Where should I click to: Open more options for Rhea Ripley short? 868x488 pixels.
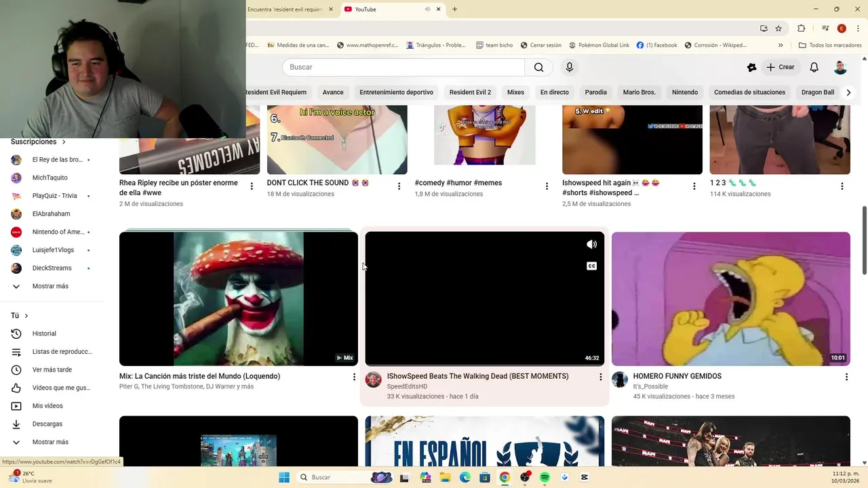pos(252,186)
